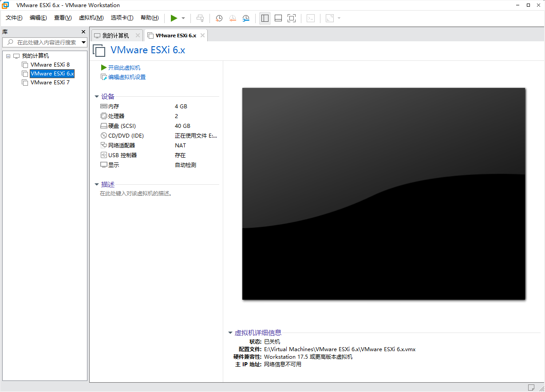Screen dimensions: 545x392
Task: Open the 内存 (memory) device settings
Action: pyautogui.click(x=113, y=106)
